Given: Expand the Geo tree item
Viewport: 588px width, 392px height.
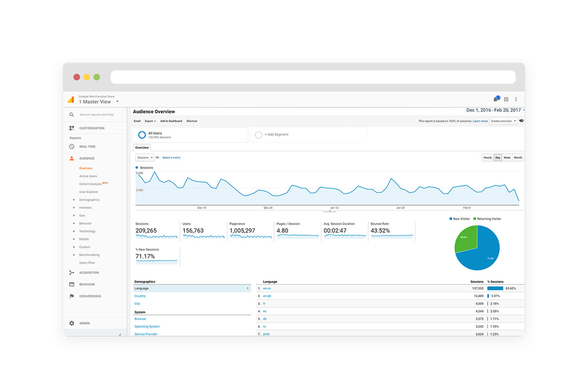Looking at the screenshot, I should pos(74,215).
